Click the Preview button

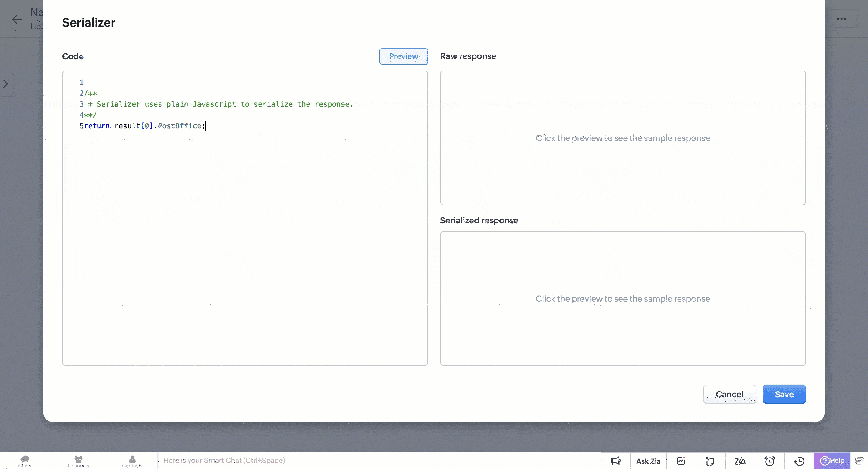point(403,56)
